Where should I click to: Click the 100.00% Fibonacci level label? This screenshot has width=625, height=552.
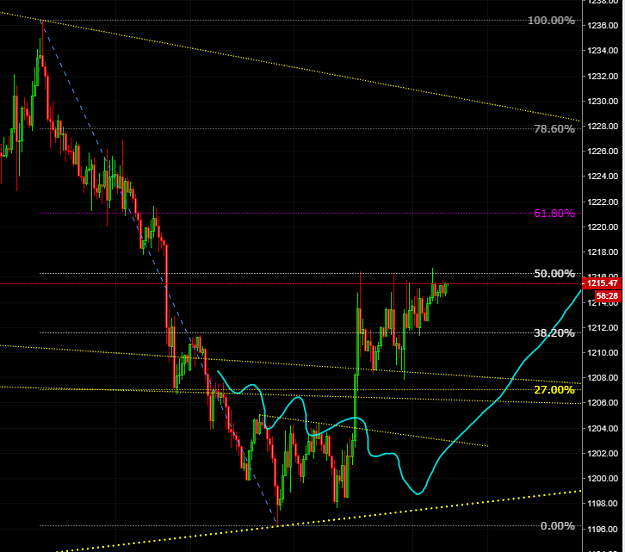[551, 20]
